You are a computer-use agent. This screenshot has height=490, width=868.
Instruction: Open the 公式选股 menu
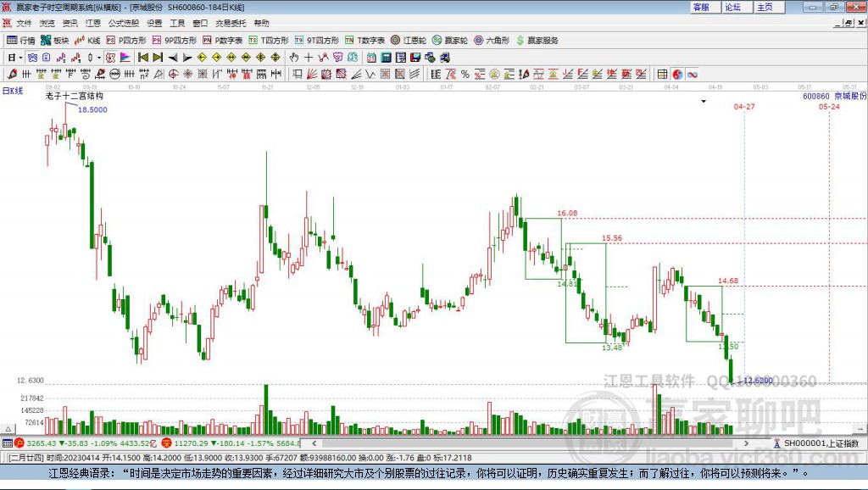pyautogui.click(x=123, y=23)
